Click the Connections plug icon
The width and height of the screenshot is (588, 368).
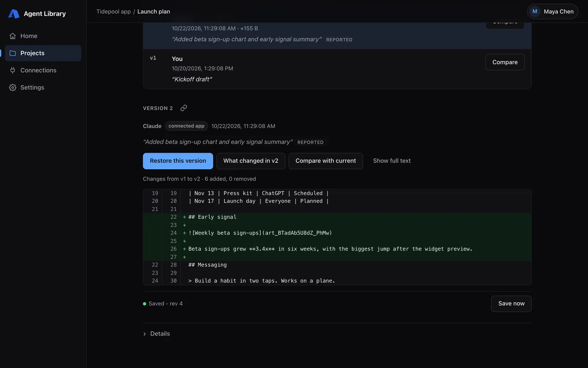12,70
